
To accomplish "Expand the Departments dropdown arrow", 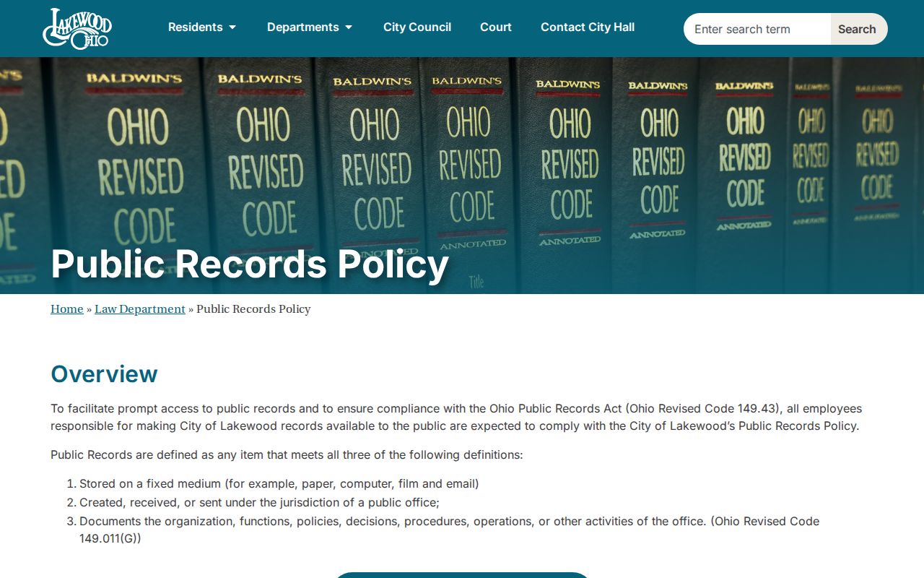I will tap(349, 27).
